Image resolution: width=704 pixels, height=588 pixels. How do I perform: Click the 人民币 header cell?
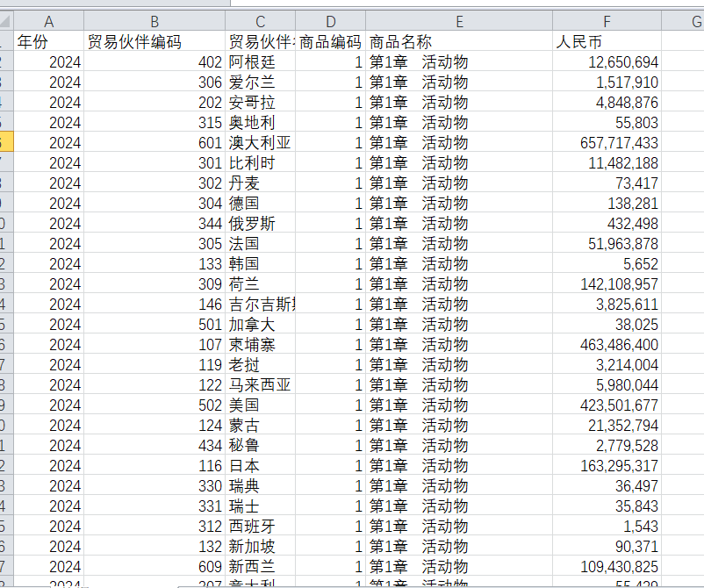click(x=607, y=41)
